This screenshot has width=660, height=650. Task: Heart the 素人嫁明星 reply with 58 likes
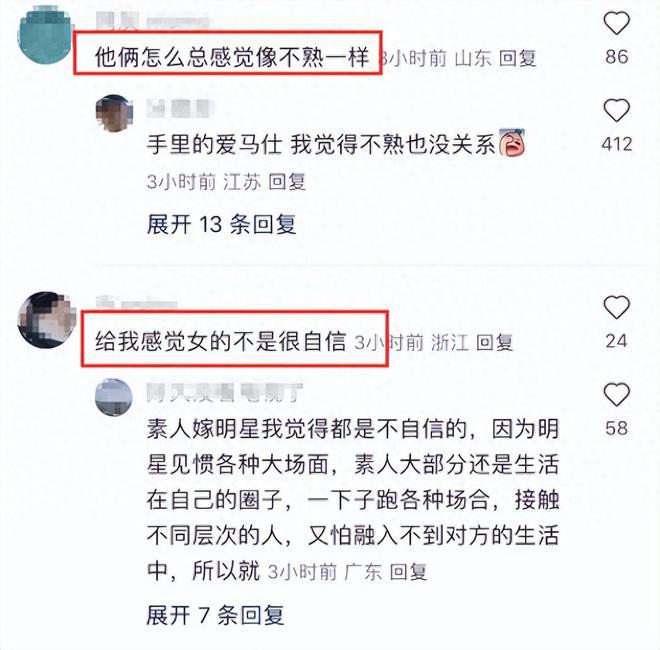(617, 395)
